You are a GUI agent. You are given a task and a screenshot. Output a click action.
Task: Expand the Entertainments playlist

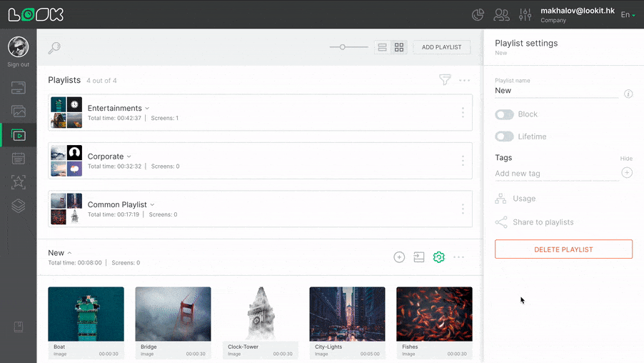[147, 109]
